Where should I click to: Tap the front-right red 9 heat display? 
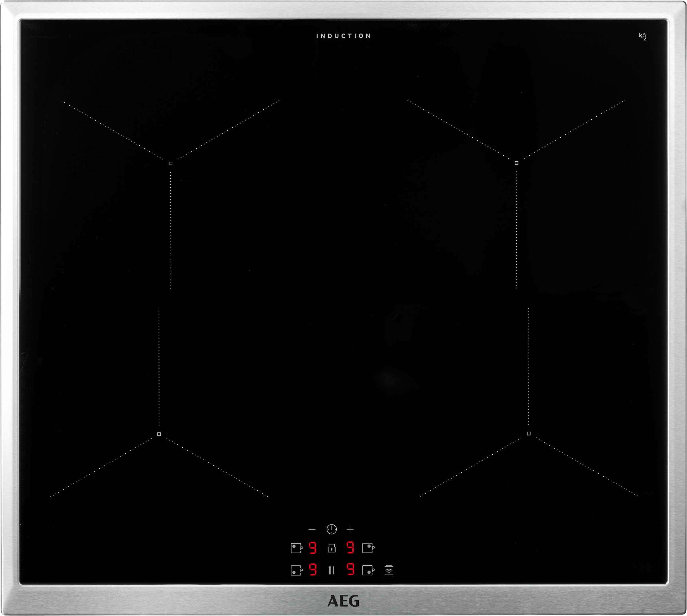[x=351, y=569]
